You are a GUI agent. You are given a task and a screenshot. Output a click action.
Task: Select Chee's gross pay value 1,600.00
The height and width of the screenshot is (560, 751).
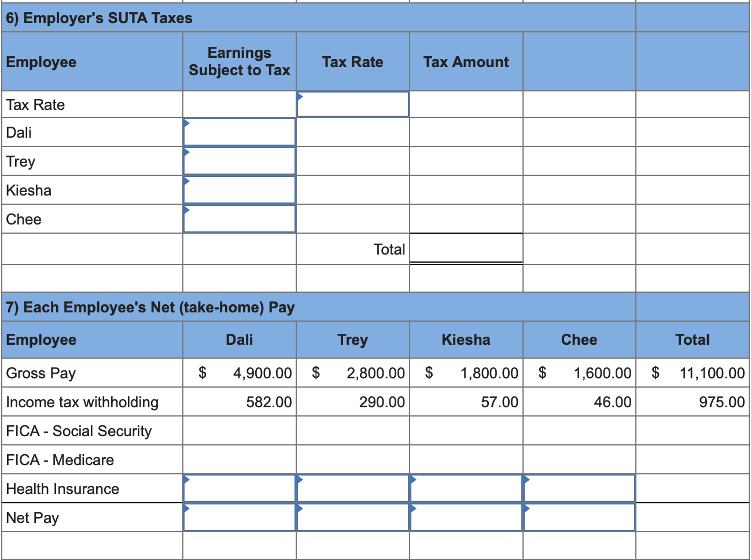603,373
